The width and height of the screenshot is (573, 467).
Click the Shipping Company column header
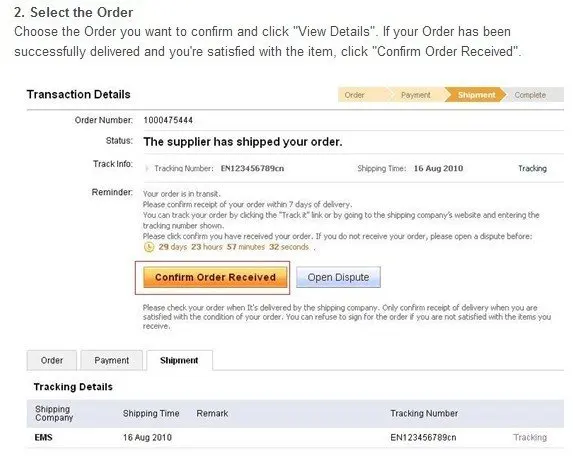click(x=54, y=413)
